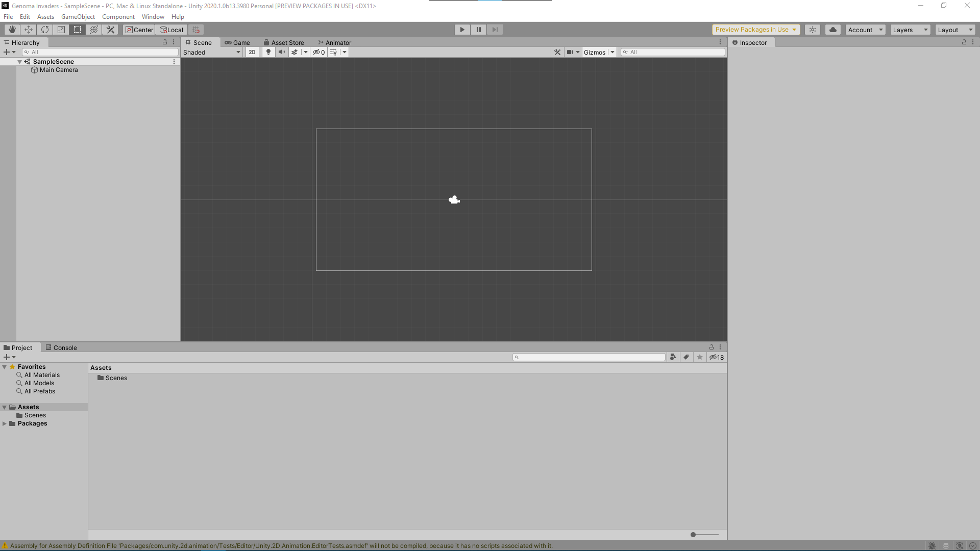Open Collab cloud services icon

pyautogui.click(x=833, y=30)
